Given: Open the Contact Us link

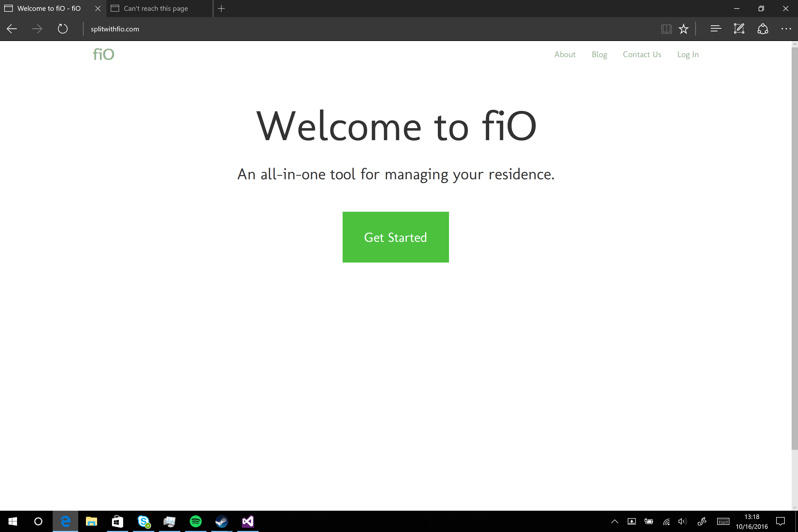Looking at the screenshot, I should pos(642,55).
